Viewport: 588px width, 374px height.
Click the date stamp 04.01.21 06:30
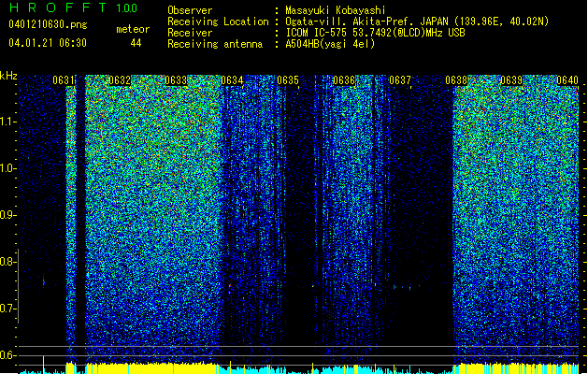tap(48, 43)
